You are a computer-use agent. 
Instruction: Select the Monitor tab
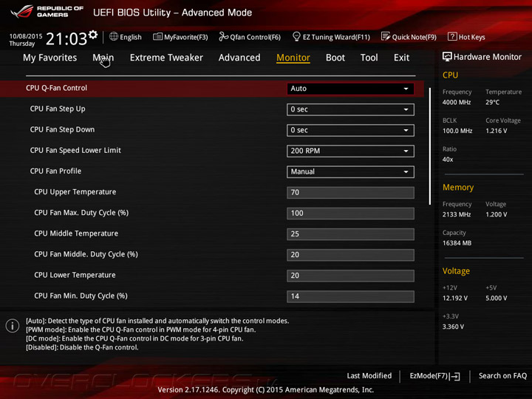293,58
